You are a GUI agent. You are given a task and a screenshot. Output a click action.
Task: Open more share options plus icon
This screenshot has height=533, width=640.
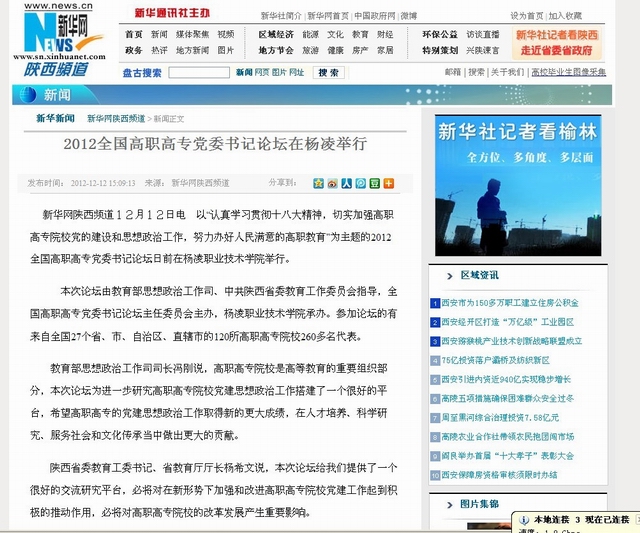point(388,184)
